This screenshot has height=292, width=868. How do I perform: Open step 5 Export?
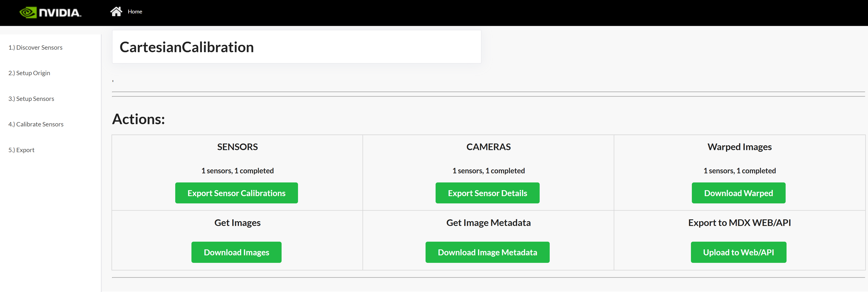coord(22,150)
